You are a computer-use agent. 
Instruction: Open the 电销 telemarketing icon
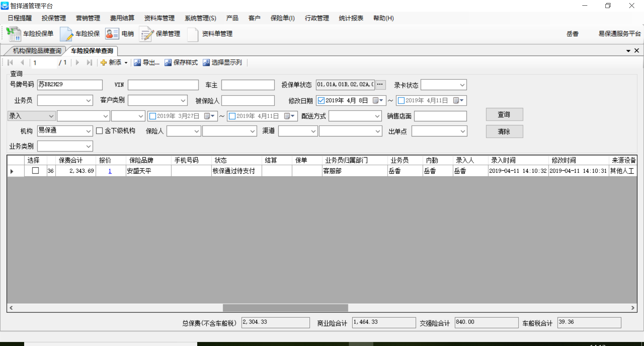point(112,34)
